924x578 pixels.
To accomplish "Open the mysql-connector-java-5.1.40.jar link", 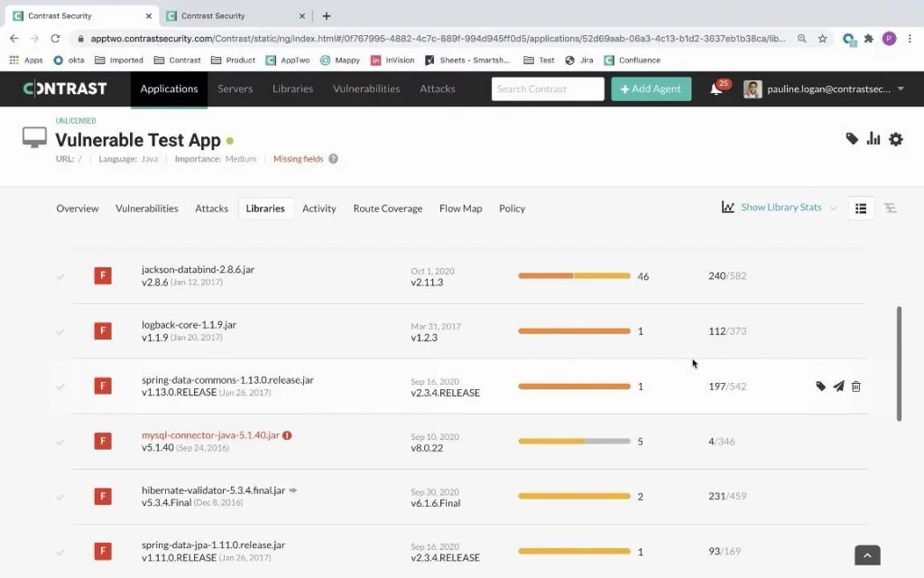I will pyautogui.click(x=210, y=435).
